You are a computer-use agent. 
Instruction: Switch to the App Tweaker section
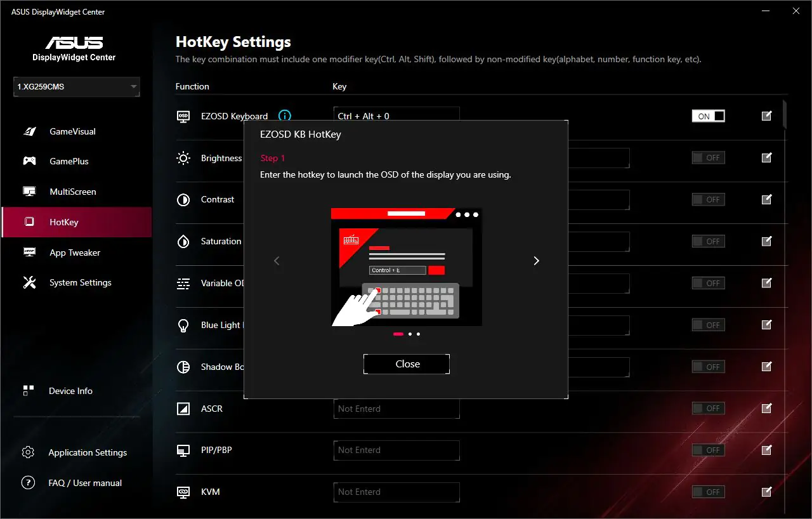(75, 253)
